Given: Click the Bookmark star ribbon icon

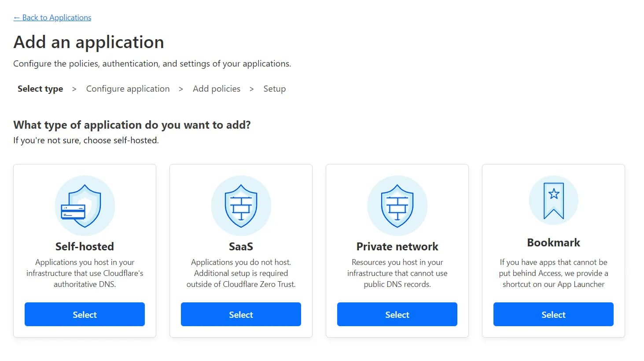Looking at the screenshot, I should click(x=553, y=201).
